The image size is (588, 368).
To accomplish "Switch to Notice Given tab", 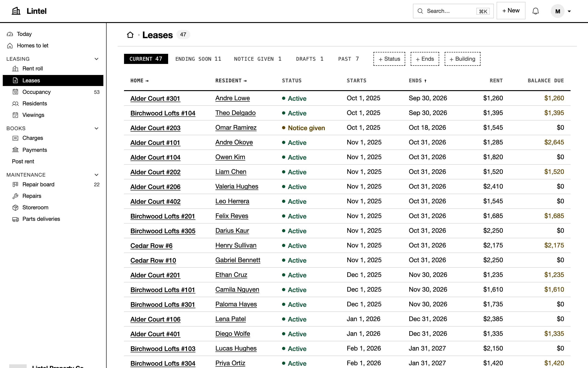I will (x=257, y=59).
